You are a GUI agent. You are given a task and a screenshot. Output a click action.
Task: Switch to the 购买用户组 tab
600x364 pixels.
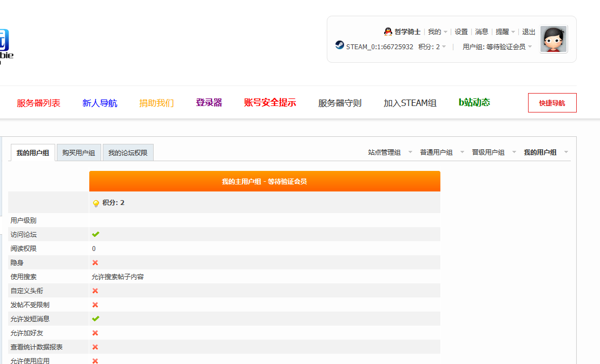coord(79,153)
